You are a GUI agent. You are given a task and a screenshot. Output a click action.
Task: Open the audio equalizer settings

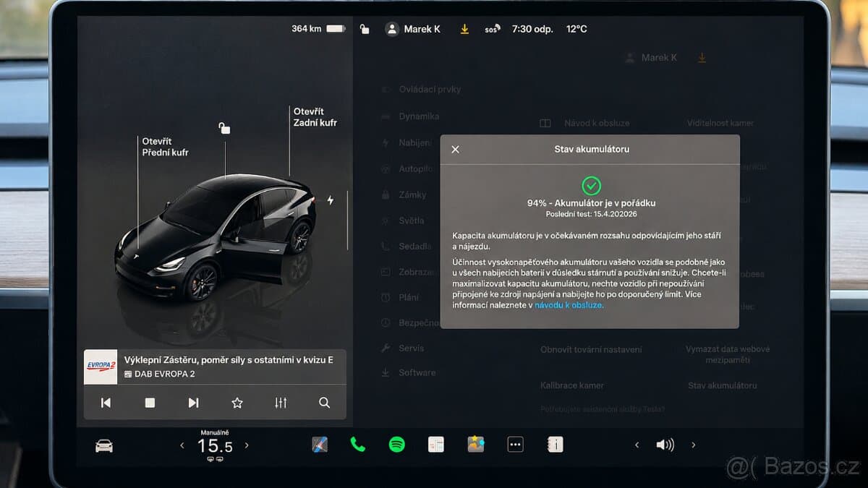[x=281, y=403]
